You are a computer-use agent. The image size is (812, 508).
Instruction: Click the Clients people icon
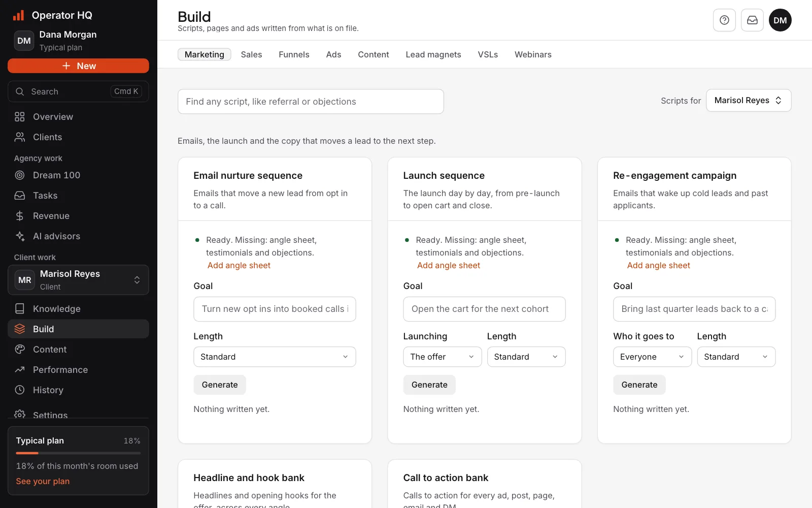(20, 137)
